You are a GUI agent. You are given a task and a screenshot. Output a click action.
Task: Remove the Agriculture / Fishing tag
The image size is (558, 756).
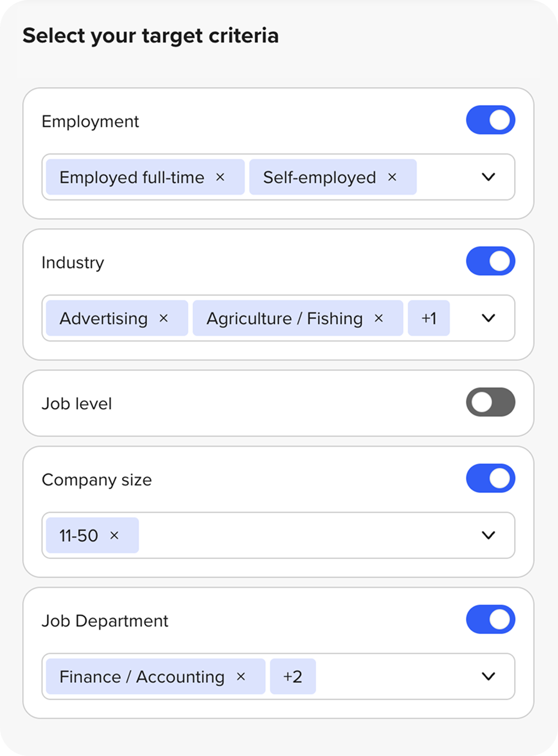379,319
